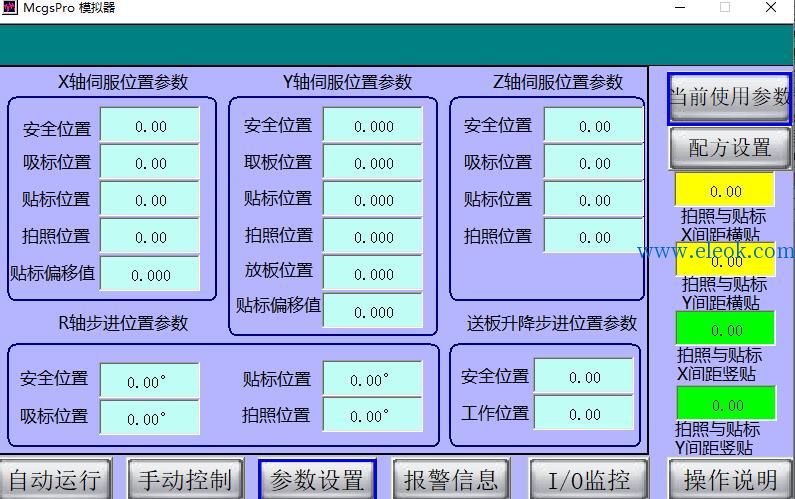Open 报警信息 page
This screenshot has width=795, height=499.
click(x=451, y=479)
